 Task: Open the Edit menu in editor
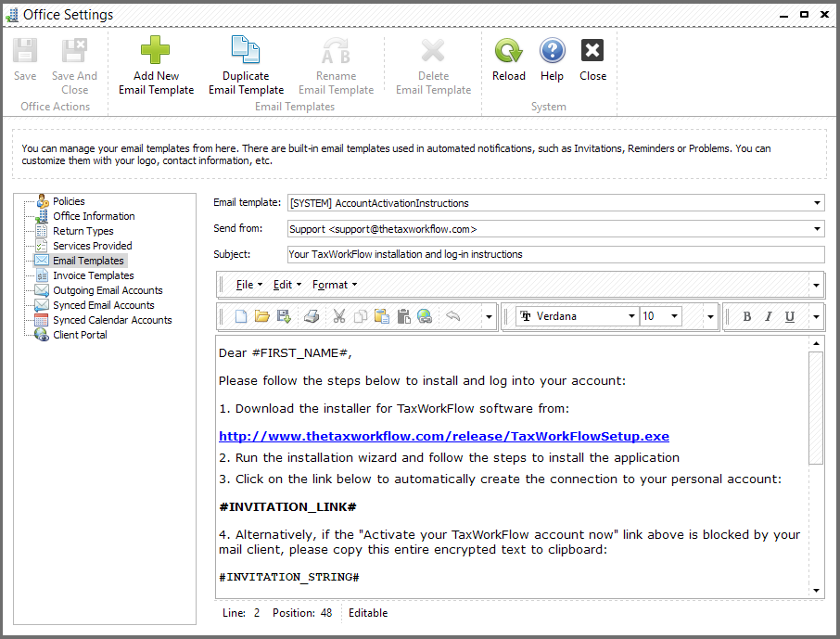(286, 285)
